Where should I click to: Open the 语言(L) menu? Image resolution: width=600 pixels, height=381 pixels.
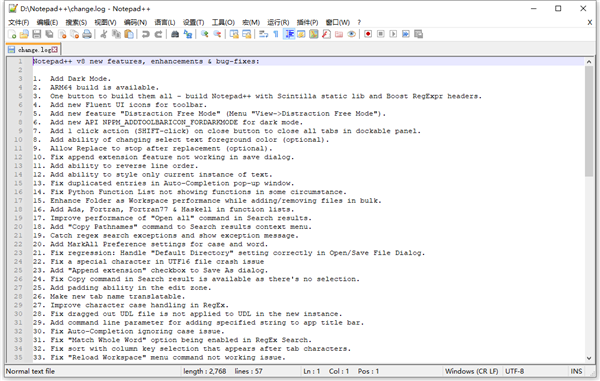click(165, 23)
